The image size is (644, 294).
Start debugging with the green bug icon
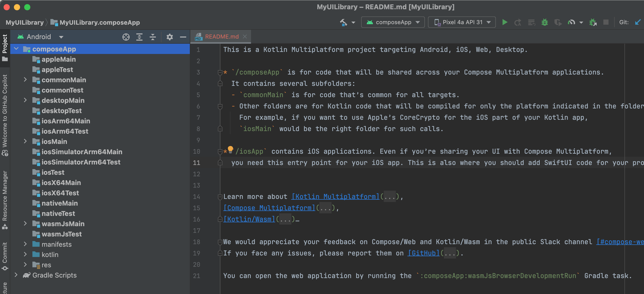544,22
